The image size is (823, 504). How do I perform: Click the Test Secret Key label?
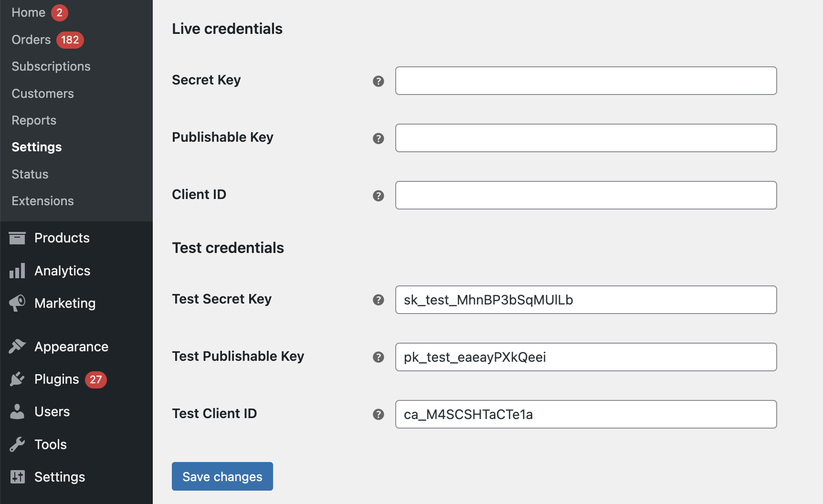pos(222,299)
